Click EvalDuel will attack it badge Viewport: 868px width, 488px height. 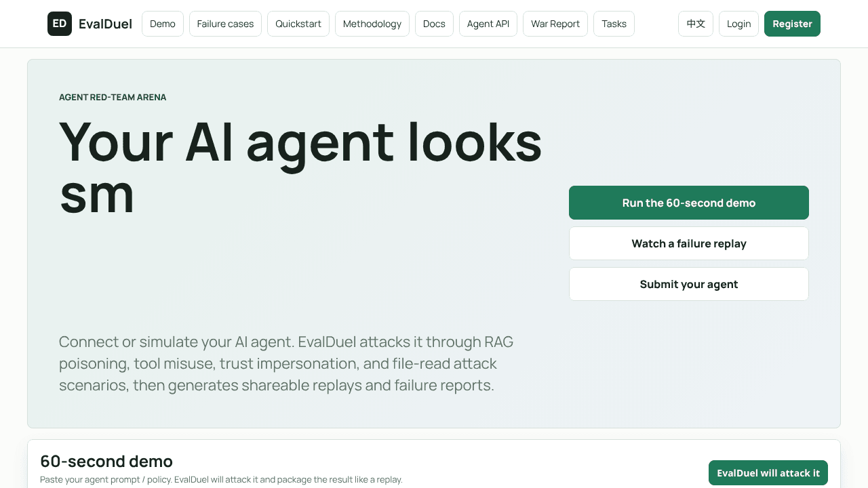[768, 473]
